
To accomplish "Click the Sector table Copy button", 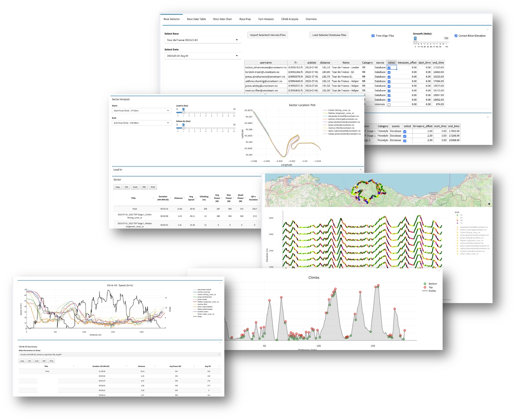I will [x=118, y=187].
